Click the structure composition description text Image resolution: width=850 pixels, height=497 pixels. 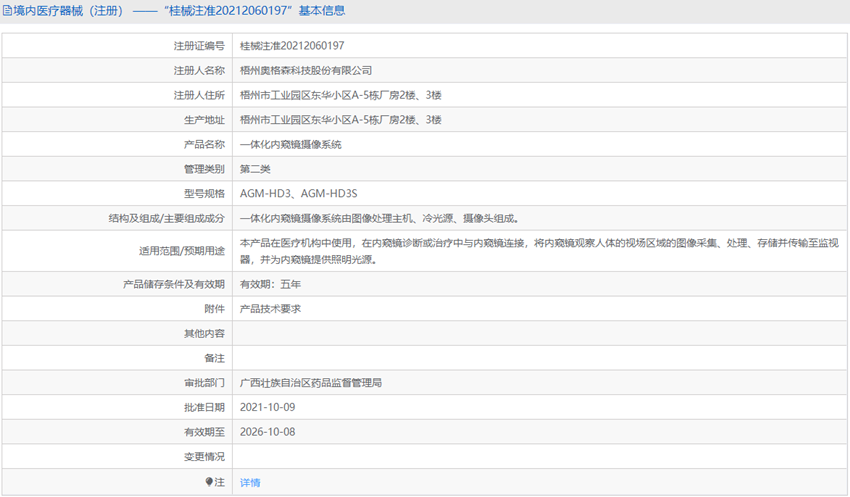tap(379, 218)
